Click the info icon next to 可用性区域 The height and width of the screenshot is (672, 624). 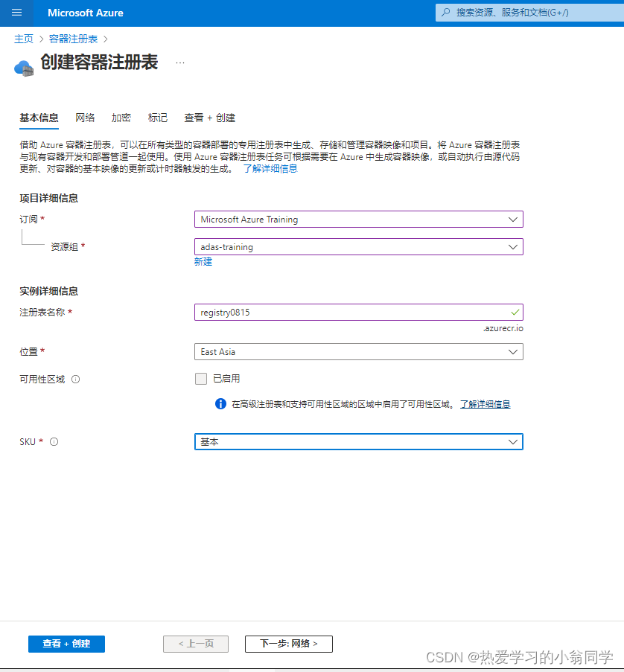75,380
